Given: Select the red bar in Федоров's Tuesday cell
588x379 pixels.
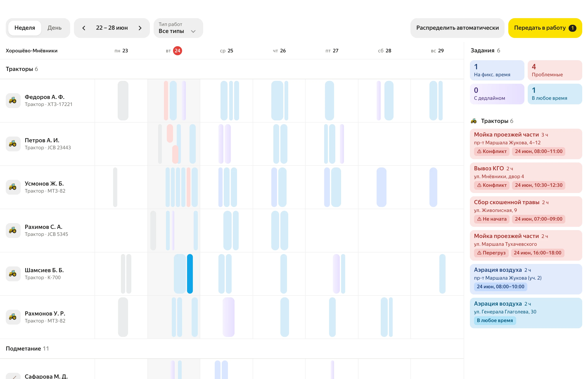Looking at the screenshot, I should (x=166, y=100).
